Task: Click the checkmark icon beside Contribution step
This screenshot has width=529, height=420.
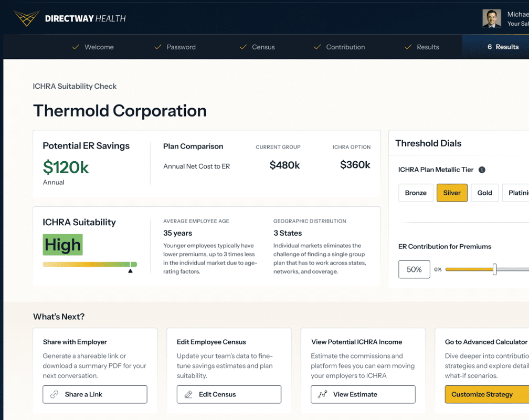Action: [x=317, y=47]
